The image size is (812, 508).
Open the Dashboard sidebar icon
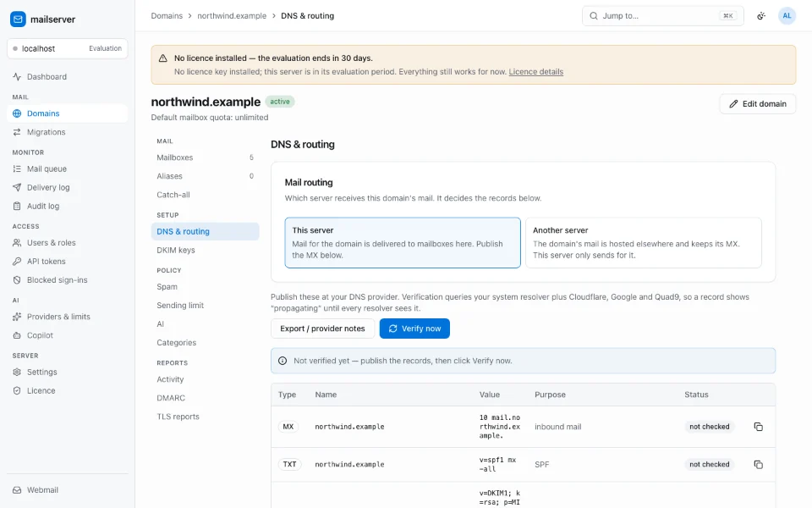tap(17, 77)
